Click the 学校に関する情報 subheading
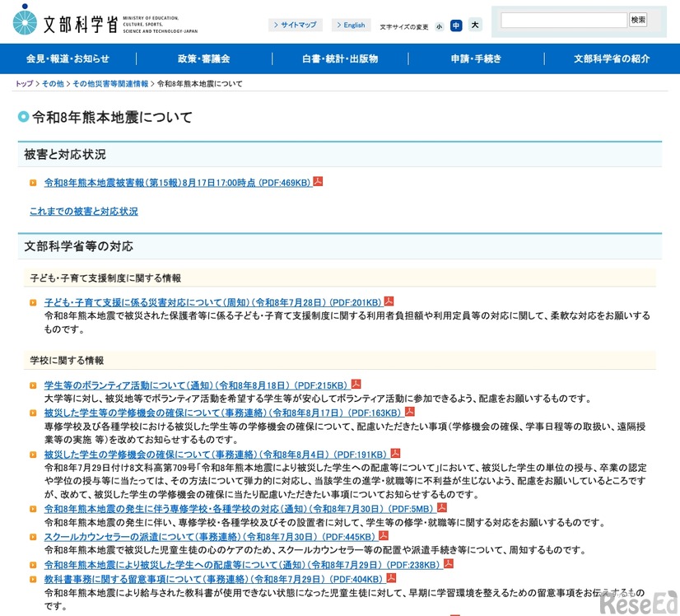 pyautogui.click(x=67, y=361)
